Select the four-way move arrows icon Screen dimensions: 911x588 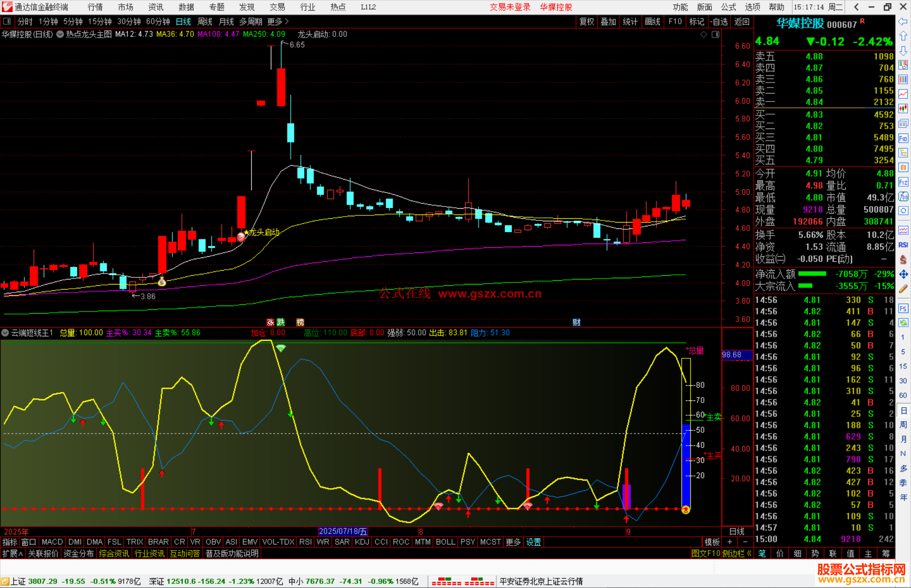point(903,274)
